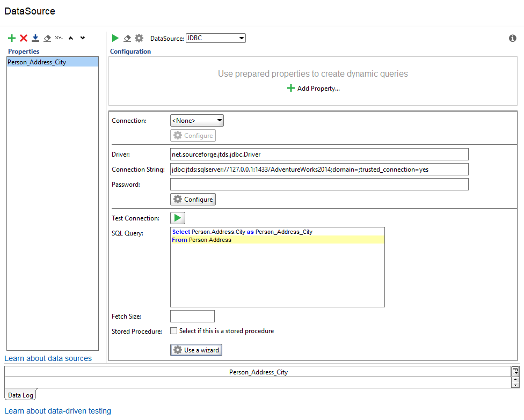Screen dimensions: 524x420
Task: Open the Learn about data-driven testing link
Action: point(58,411)
